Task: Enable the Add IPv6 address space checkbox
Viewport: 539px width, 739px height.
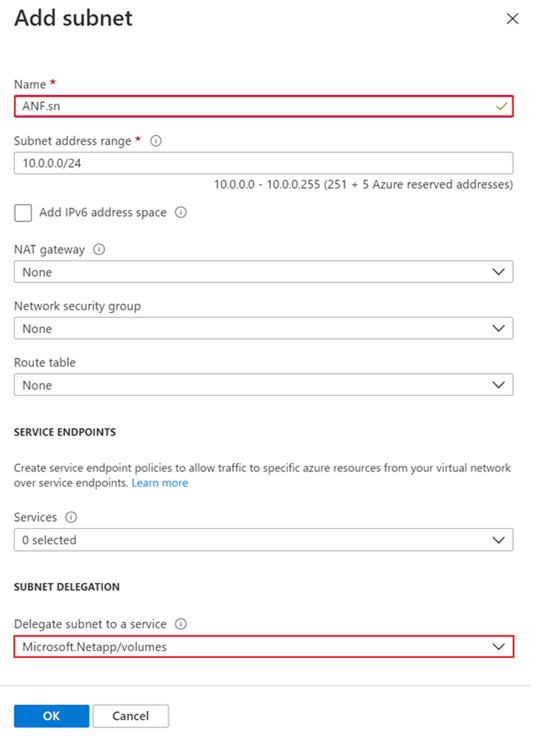Action: pyautogui.click(x=23, y=213)
